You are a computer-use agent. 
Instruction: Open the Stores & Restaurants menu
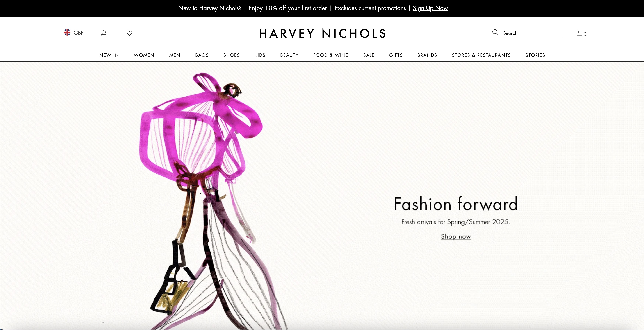click(x=481, y=55)
